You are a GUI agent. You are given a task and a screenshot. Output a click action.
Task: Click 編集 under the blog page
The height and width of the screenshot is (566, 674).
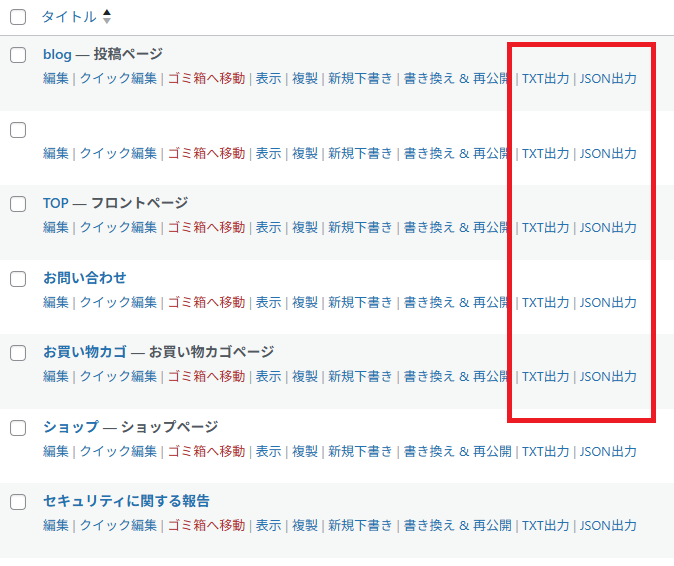pos(56,78)
